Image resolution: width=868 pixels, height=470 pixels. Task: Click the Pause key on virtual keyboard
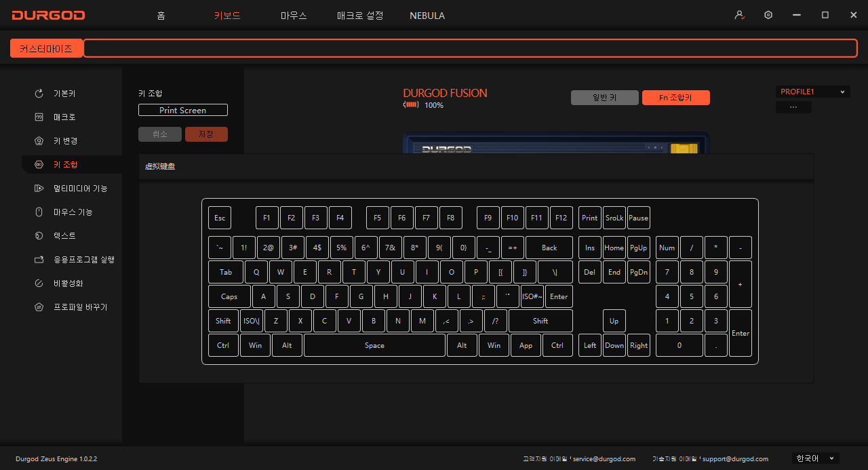(639, 218)
